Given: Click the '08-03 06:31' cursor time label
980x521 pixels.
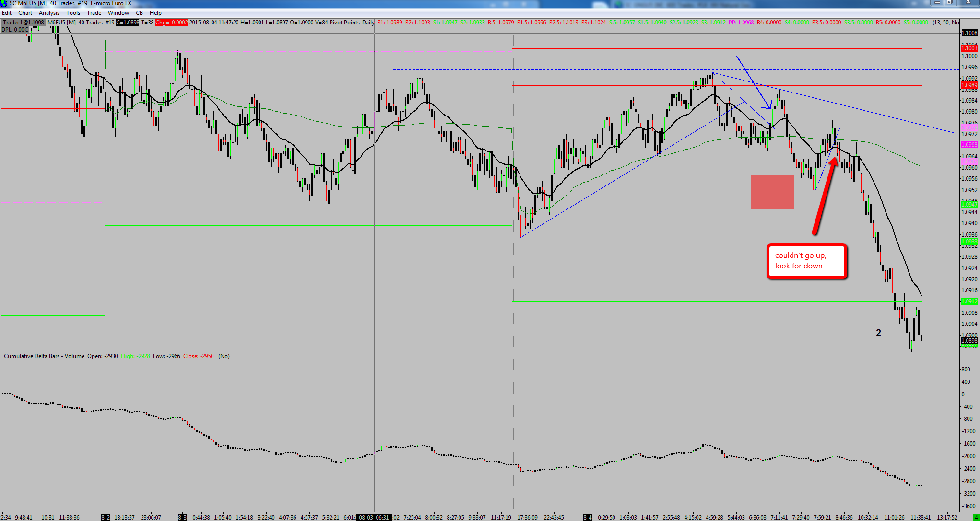Looking at the screenshot, I should 374,518.
